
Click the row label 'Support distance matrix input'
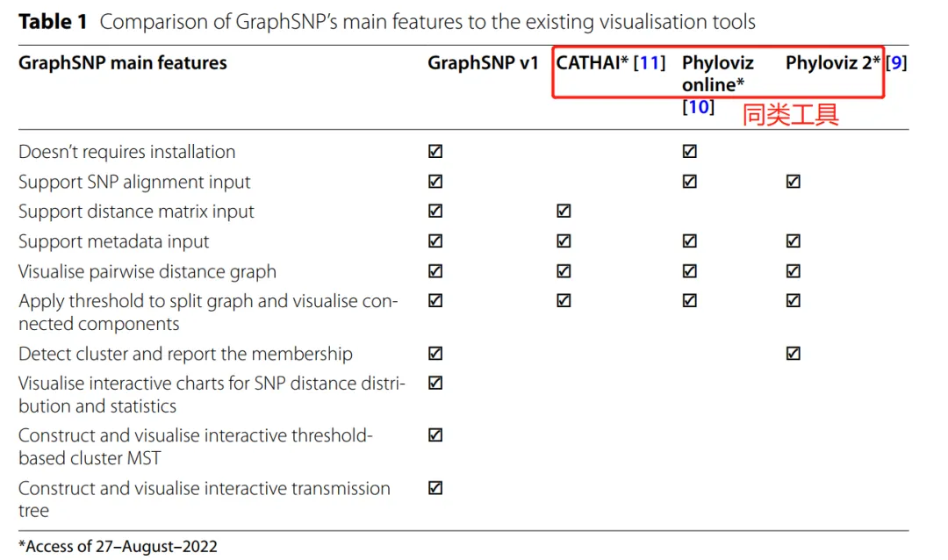[x=136, y=212]
